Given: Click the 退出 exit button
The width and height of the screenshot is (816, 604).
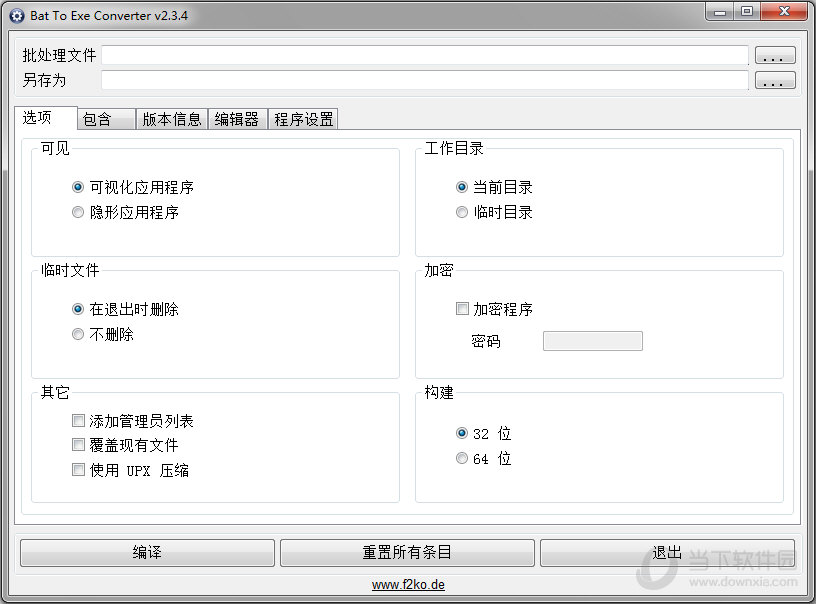Looking at the screenshot, I should [667, 552].
